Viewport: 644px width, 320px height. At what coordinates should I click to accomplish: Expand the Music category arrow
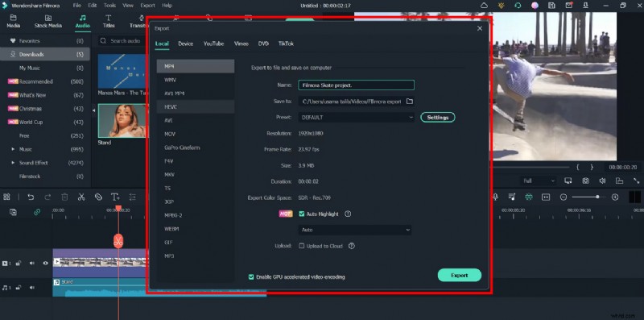point(13,149)
